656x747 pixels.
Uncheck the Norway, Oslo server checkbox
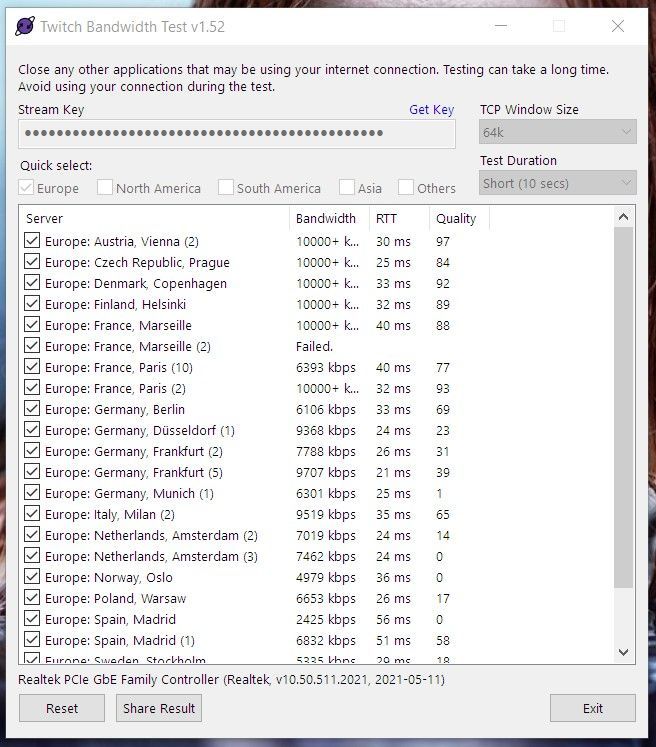pyautogui.click(x=32, y=576)
